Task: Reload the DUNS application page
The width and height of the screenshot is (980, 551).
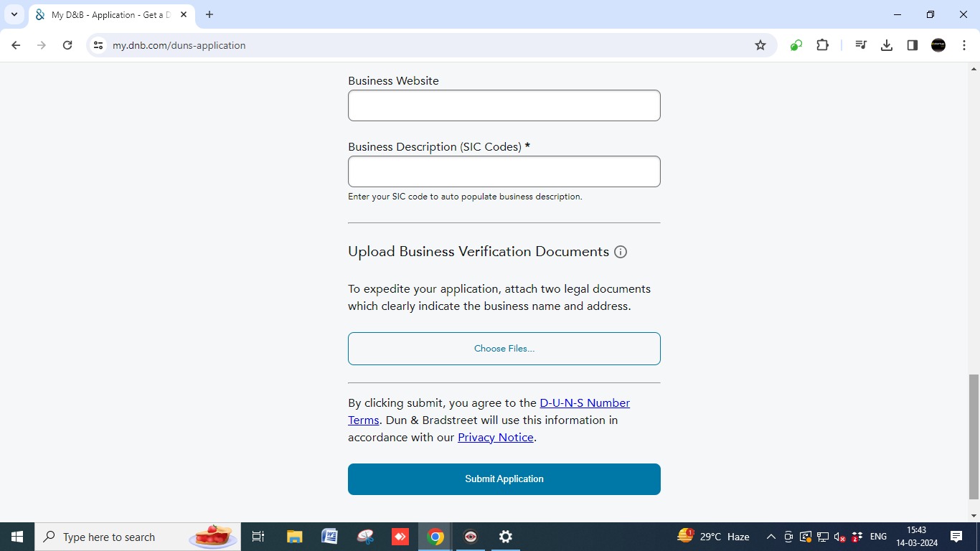Action: pyautogui.click(x=67, y=44)
